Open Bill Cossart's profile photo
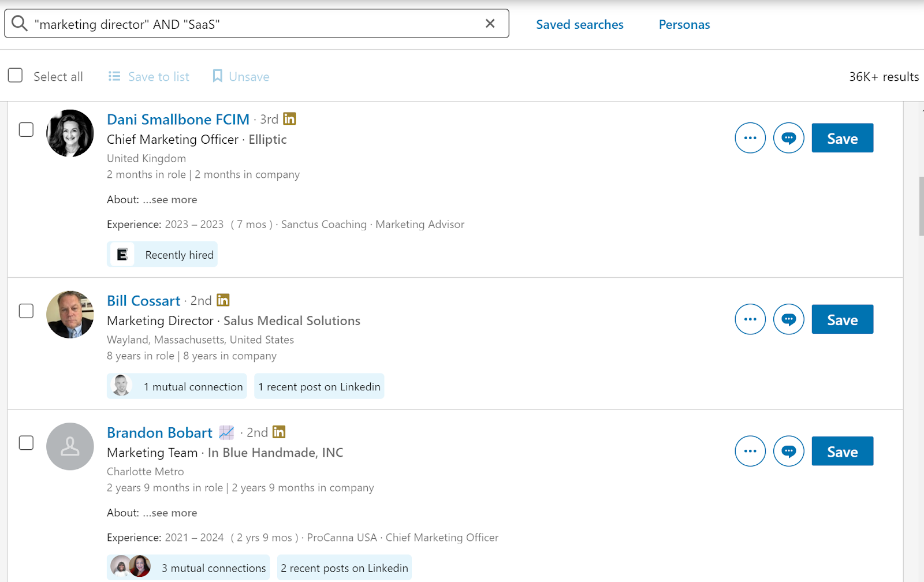This screenshot has height=582, width=924. (70, 315)
